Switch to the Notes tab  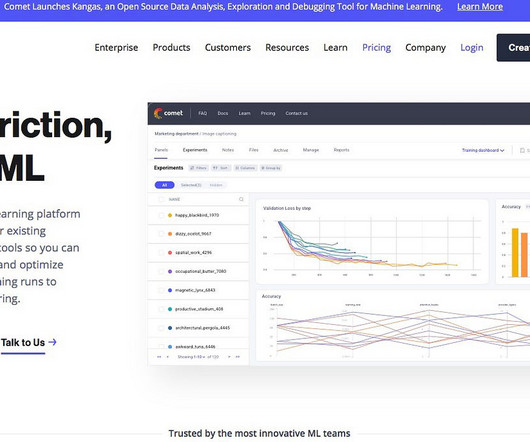pos(228,150)
